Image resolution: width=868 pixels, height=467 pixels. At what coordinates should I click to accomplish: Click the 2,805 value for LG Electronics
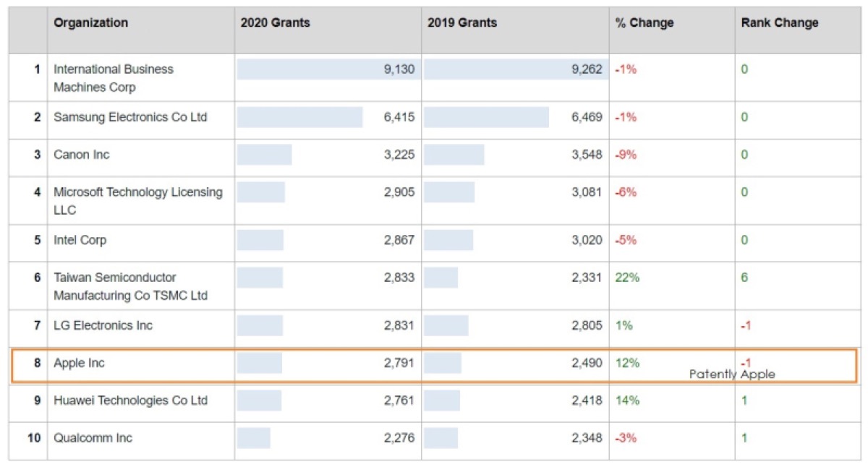pyautogui.click(x=587, y=325)
